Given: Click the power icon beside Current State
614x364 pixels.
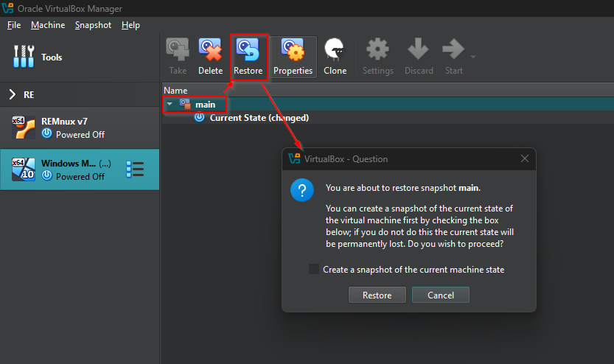Looking at the screenshot, I should (199, 117).
